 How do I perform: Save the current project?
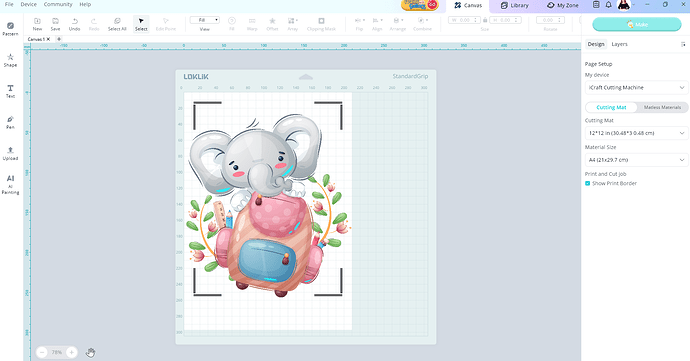point(55,24)
